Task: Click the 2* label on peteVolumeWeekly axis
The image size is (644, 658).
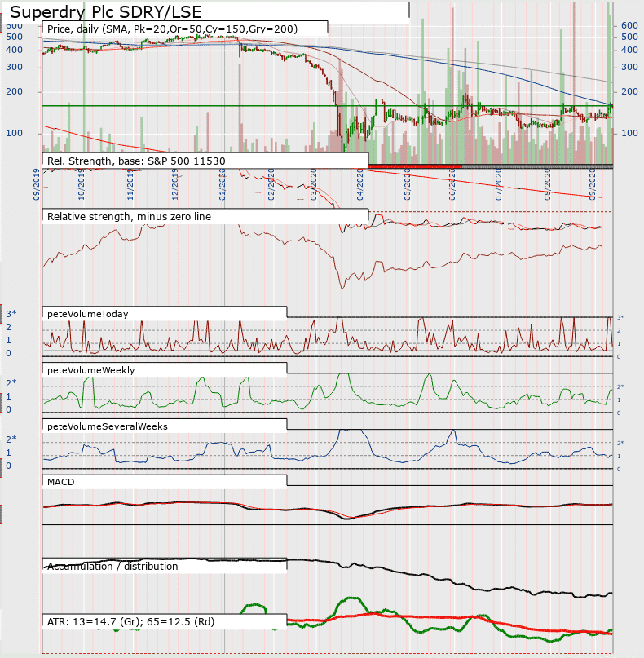Action: click(x=11, y=382)
